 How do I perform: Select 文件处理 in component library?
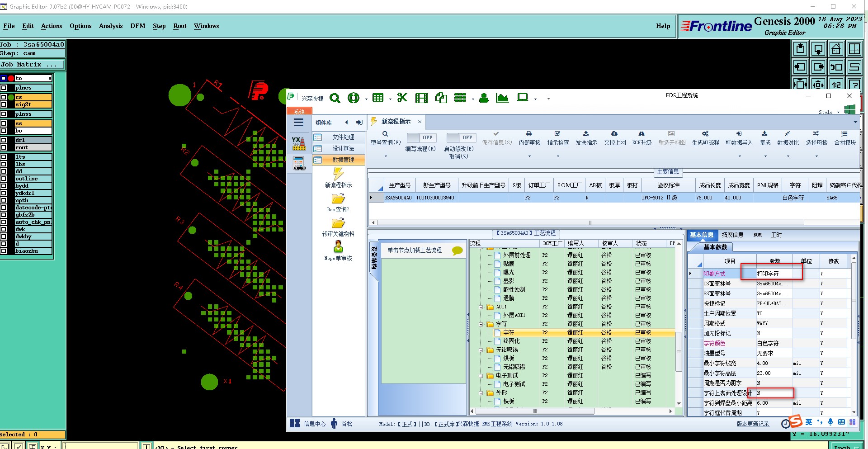[339, 137]
